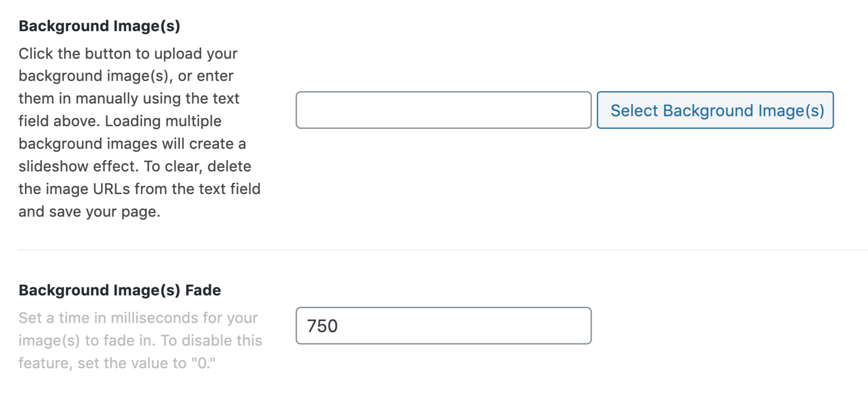This screenshot has height=400, width=868.
Task: Open the media uploader via Select Background Image(s)
Action: click(x=715, y=110)
